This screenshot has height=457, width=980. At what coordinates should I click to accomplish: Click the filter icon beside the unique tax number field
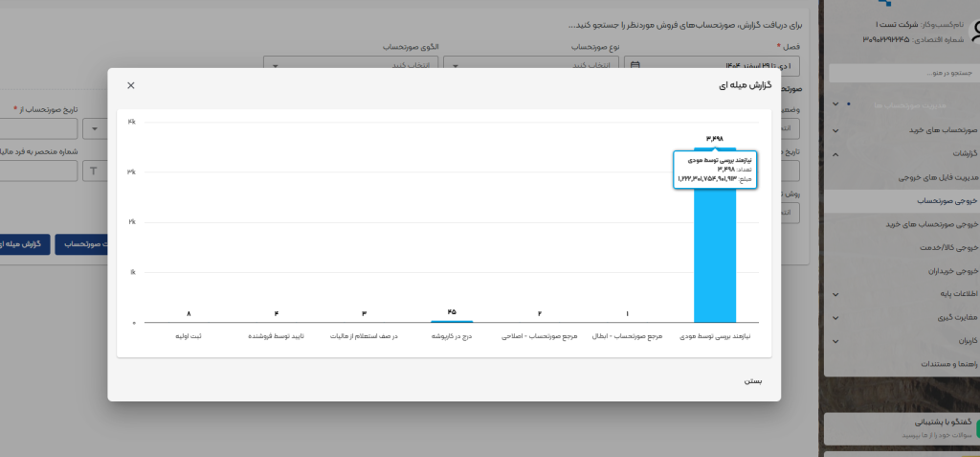[x=95, y=171]
